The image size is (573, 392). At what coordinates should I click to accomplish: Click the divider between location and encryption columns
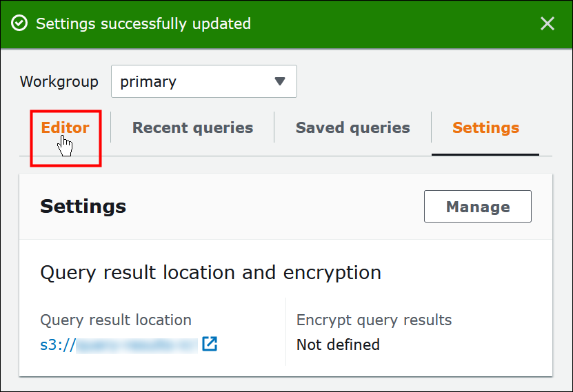click(x=285, y=331)
